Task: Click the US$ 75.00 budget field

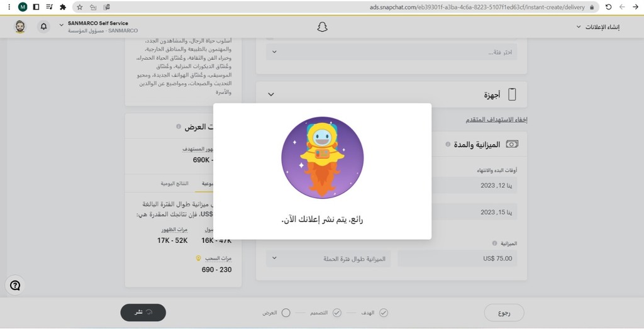Action: point(457,259)
